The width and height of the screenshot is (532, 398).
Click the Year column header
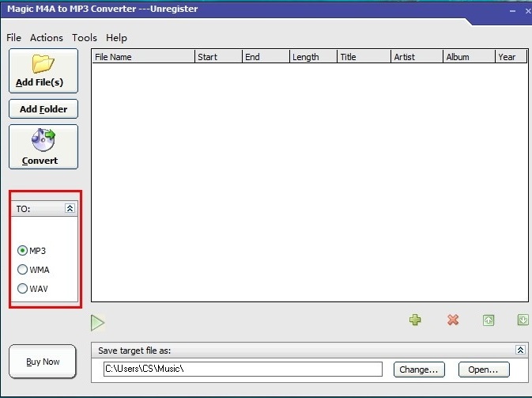pyautogui.click(x=511, y=57)
